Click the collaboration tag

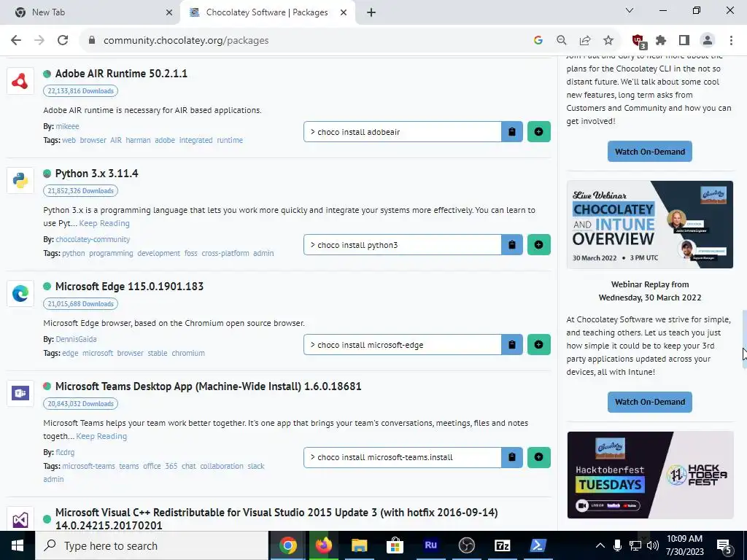pos(222,466)
